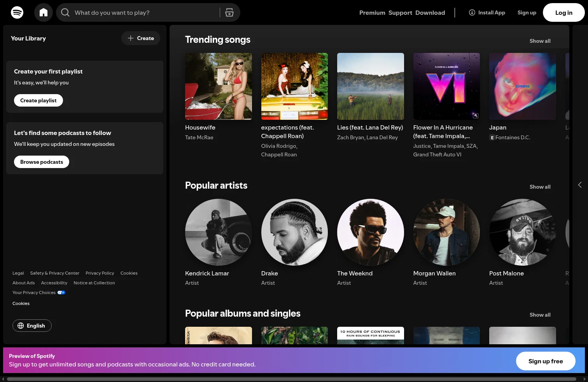Viewport: 588px width, 382px height.
Task: Open The Weeknd's artist photo
Action: [x=371, y=232]
